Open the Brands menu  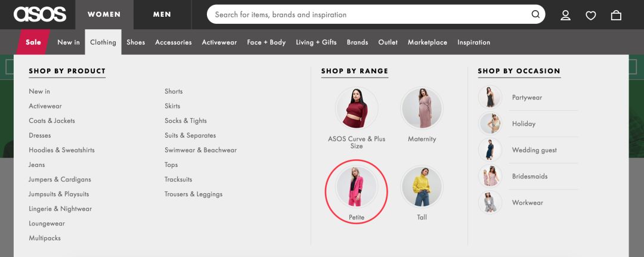tap(357, 42)
